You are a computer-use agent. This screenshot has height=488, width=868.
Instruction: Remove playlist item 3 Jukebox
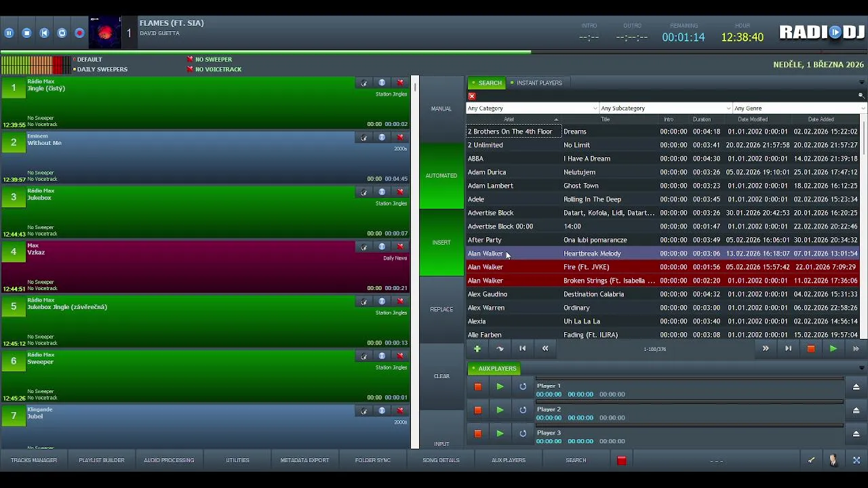click(x=400, y=192)
